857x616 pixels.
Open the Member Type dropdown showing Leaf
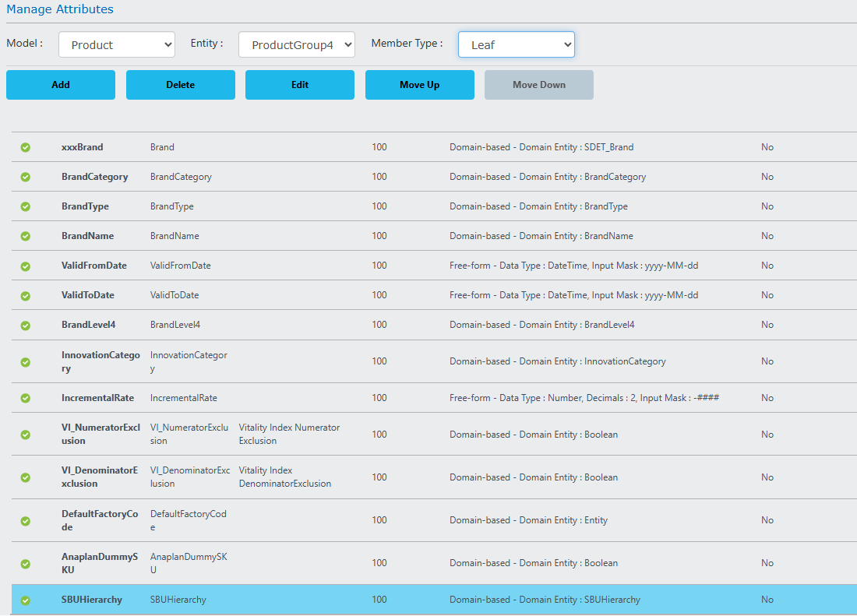(517, 44)
